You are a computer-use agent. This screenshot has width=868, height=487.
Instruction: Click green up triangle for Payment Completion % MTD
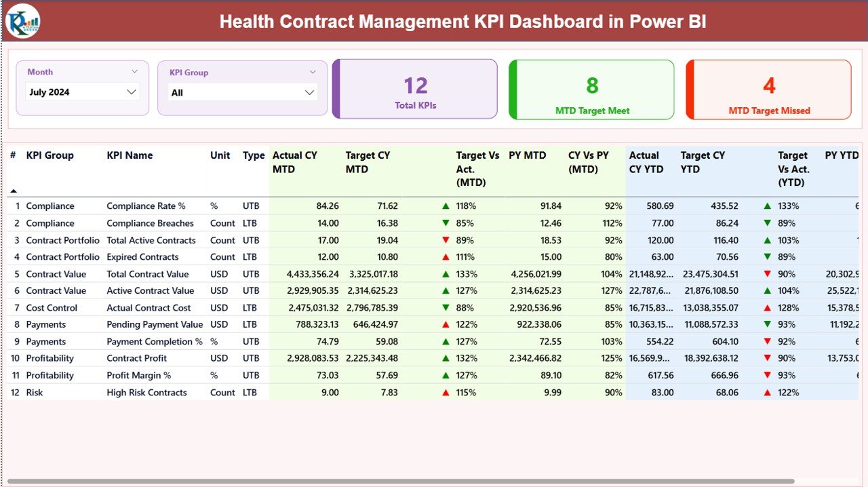point(446,341)
